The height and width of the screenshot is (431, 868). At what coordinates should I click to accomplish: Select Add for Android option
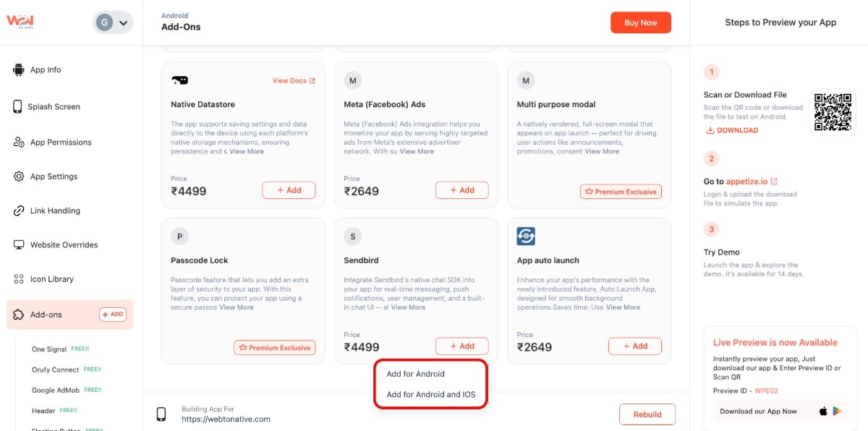[x=415, y=374]
